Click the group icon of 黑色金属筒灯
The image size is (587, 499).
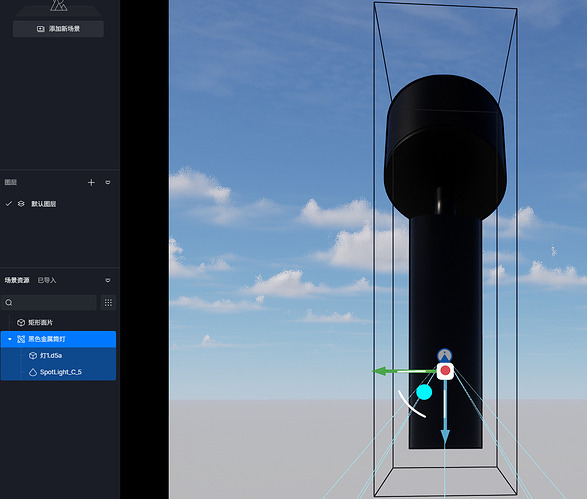(x=21, y=339)
